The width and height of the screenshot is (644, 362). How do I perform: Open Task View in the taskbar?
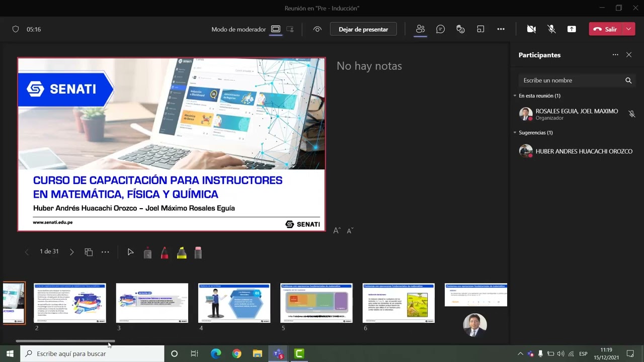pyautogui.click(x=194, y=353)
